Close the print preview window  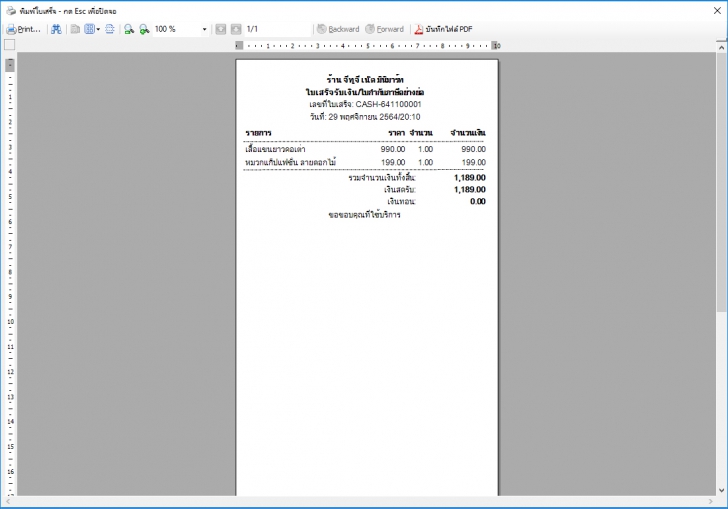pos(717,11)
